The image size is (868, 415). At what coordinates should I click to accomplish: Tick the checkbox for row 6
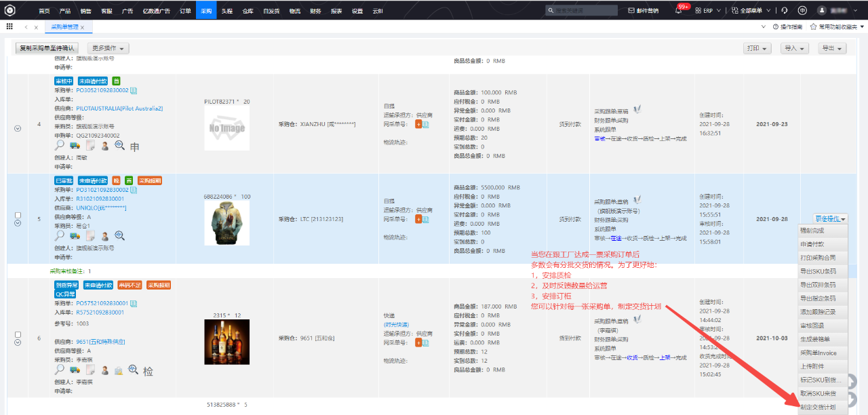pos(18,334)
